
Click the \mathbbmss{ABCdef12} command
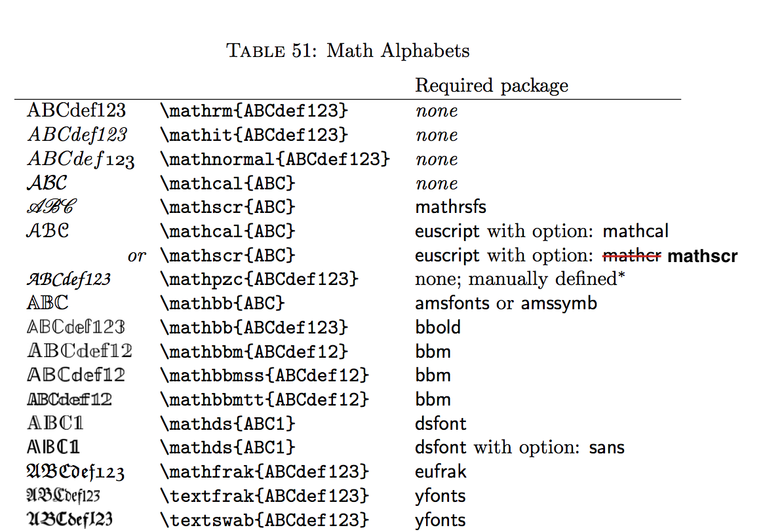click(x=265, y=375)
